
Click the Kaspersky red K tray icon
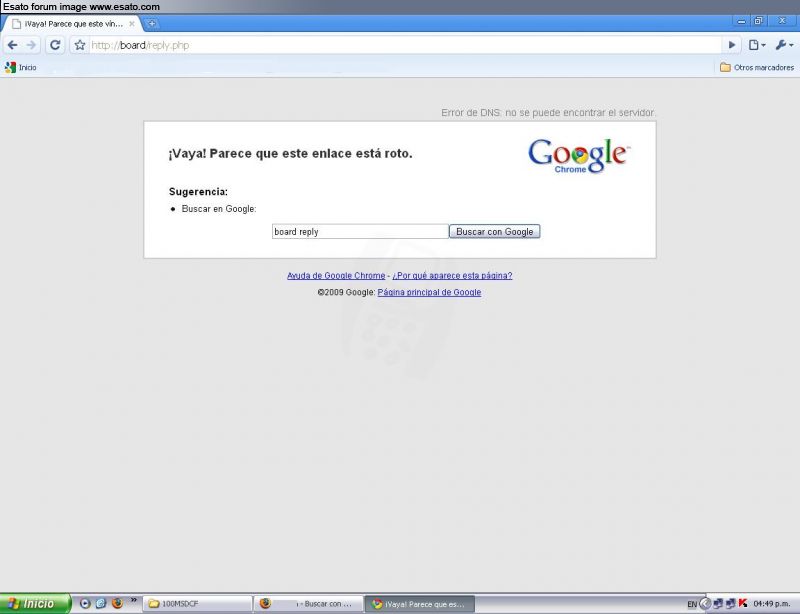743,603
